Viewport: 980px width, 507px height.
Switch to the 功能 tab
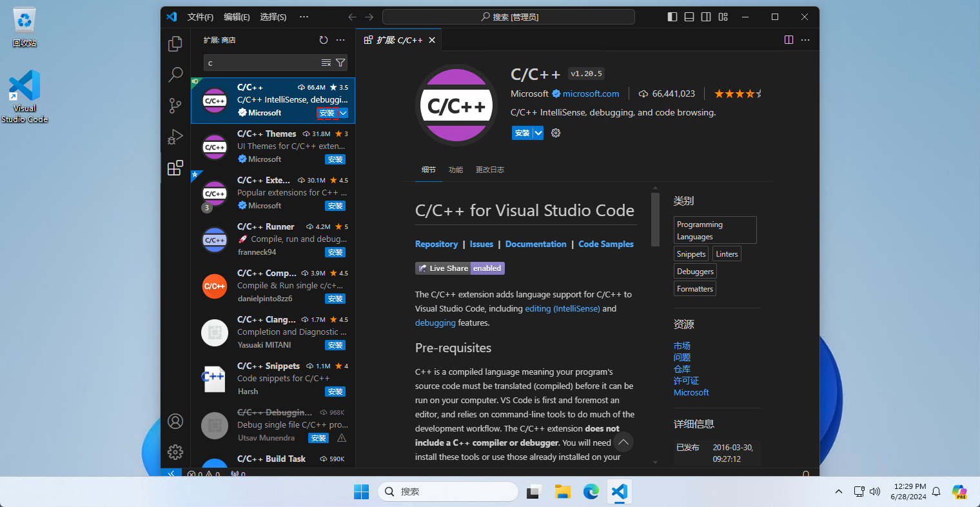click(x=456, y=170)
